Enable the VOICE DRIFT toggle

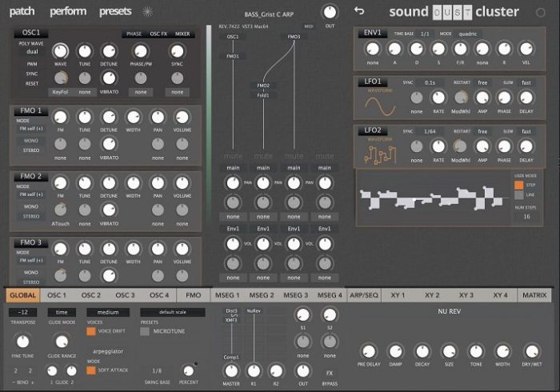pyautogui.click(x=91, y=330)
